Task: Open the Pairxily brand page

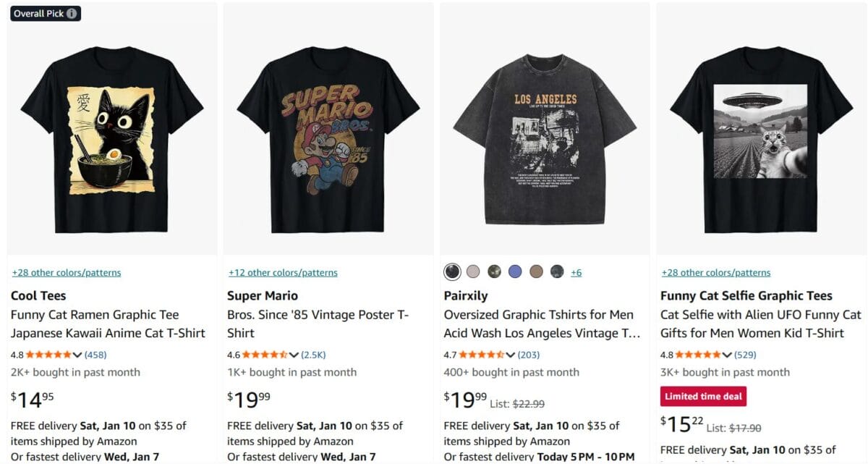Action: click(465, 295)
